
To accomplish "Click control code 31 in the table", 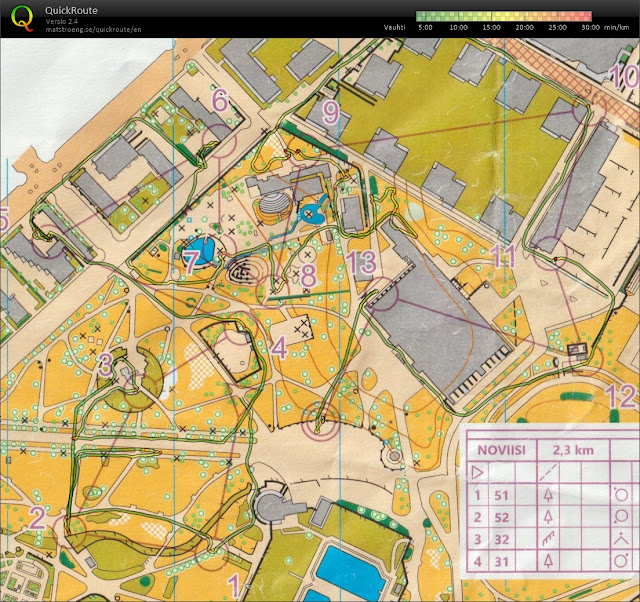I will tap(501, 562).
